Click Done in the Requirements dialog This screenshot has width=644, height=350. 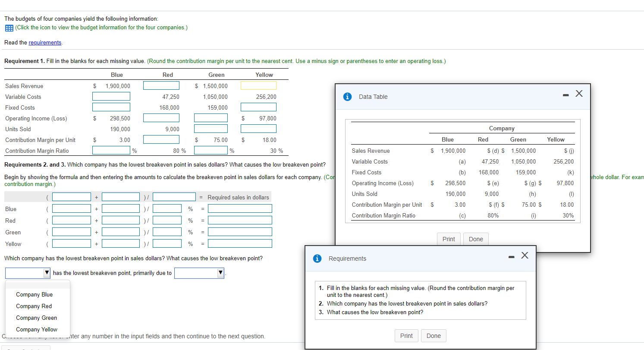(x=434, y=335)
